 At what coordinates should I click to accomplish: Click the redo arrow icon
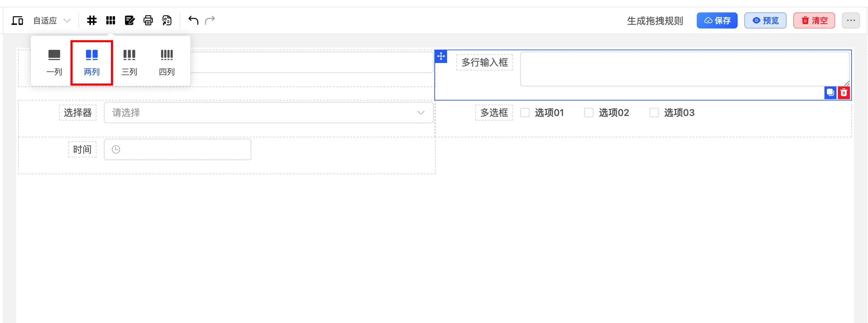(209, 20)
